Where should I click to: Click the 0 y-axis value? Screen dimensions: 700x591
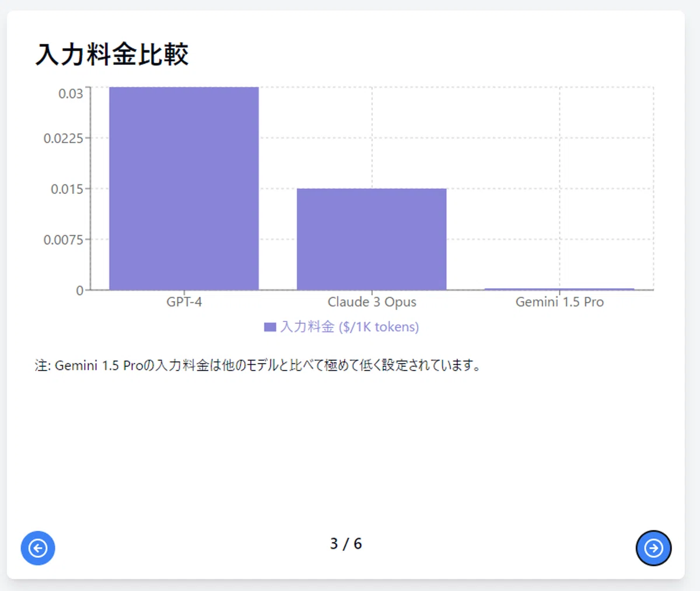click(x=80, y=291)
